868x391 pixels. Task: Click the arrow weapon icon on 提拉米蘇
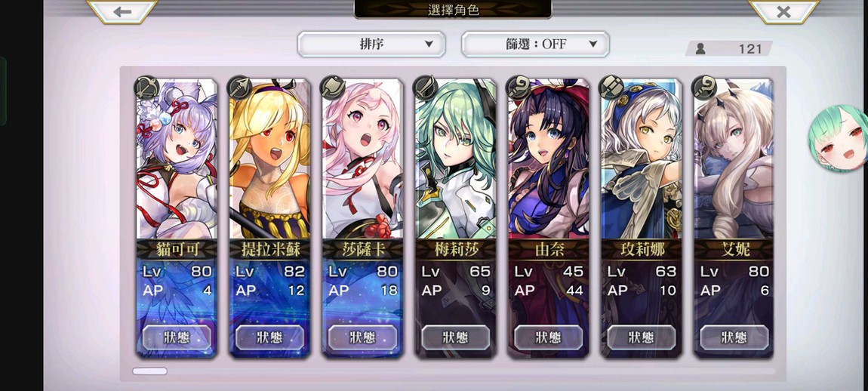(x=240, y=88)
